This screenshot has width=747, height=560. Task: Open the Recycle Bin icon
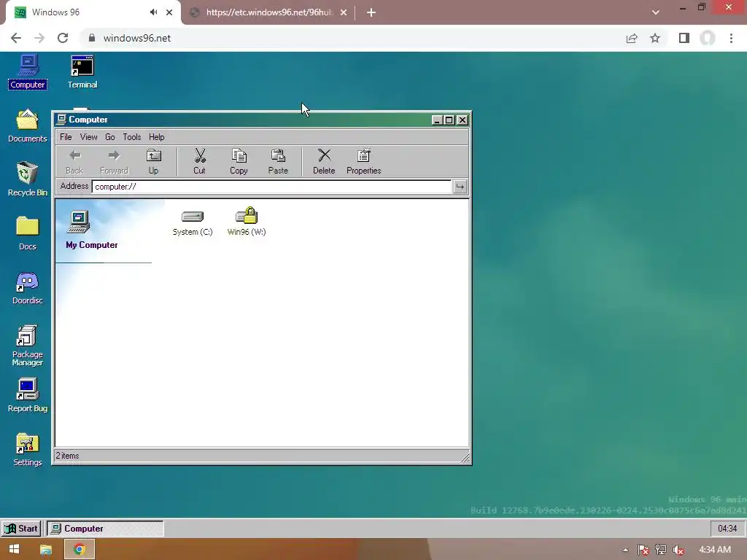[x=27, y=179]
